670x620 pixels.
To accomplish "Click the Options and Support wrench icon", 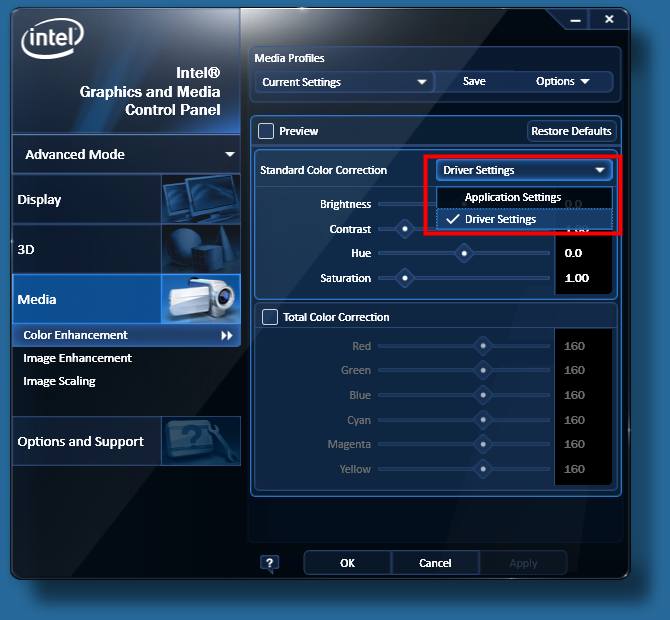I will pyautogui.click(x=201, y=441).
